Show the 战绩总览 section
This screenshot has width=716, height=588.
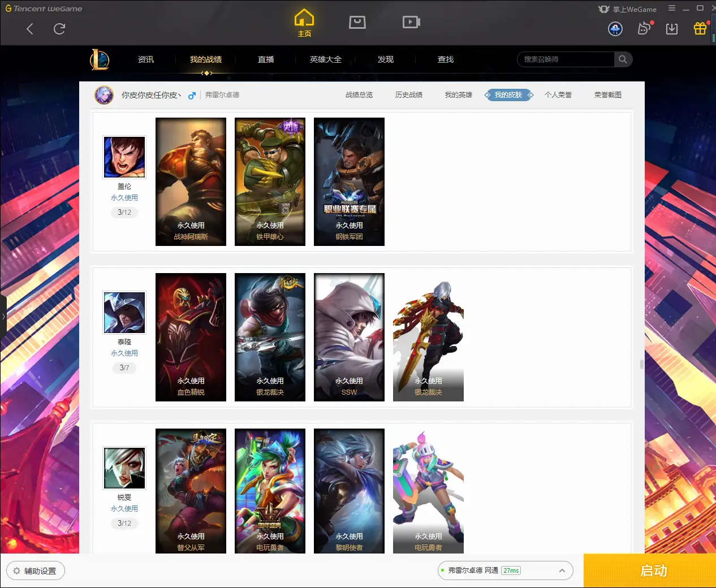tap(359, 95)
